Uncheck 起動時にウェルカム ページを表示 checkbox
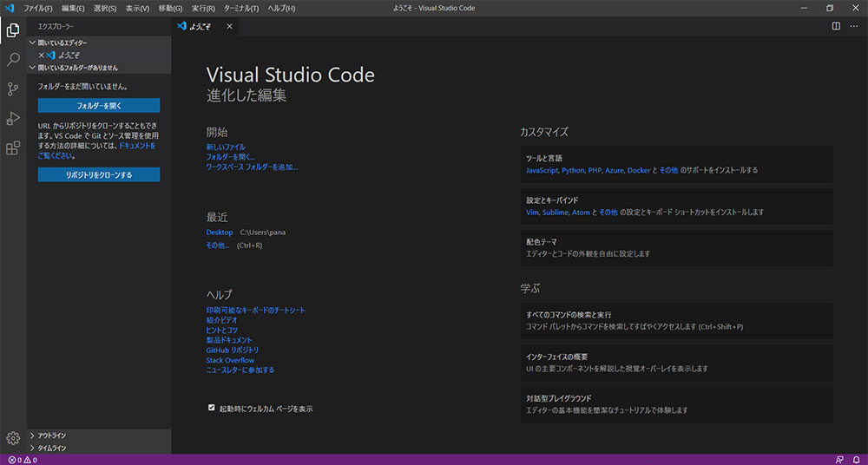This screenshot has width=868, height=465. coord(211,407)
